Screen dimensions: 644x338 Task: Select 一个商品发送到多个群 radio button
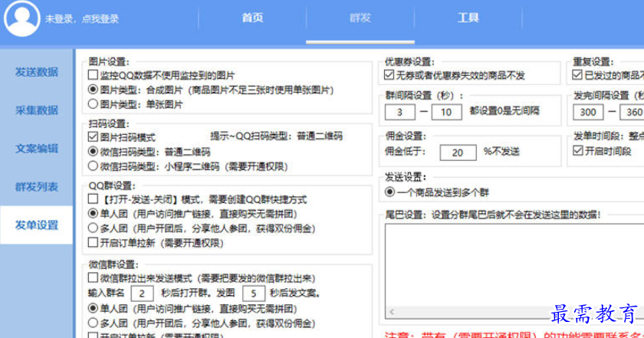pyautogui.click(x=389, y=192)
